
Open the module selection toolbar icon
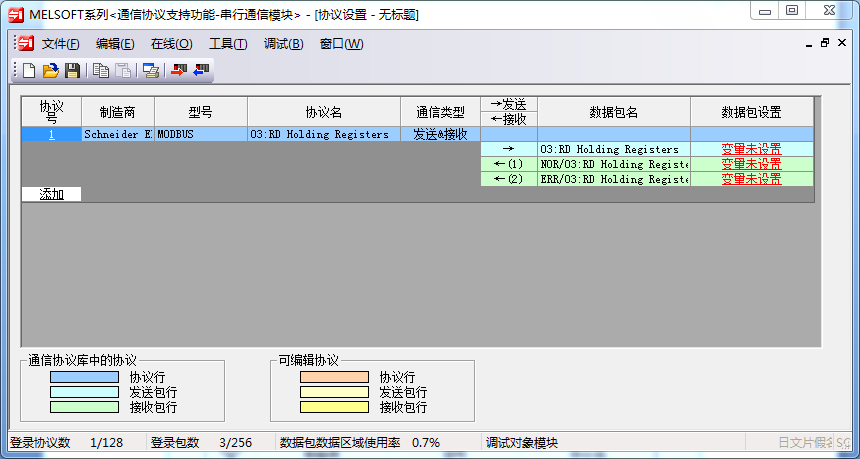tap(151, 71)
